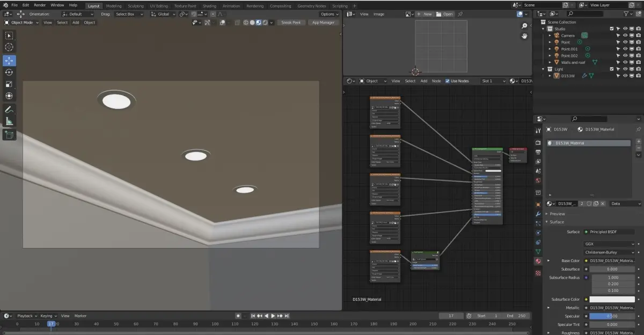This screenshot has width=644, height=335.
Task: Uncheck the Studio collection exclude checkbox
Action: (x=611, y=28)
